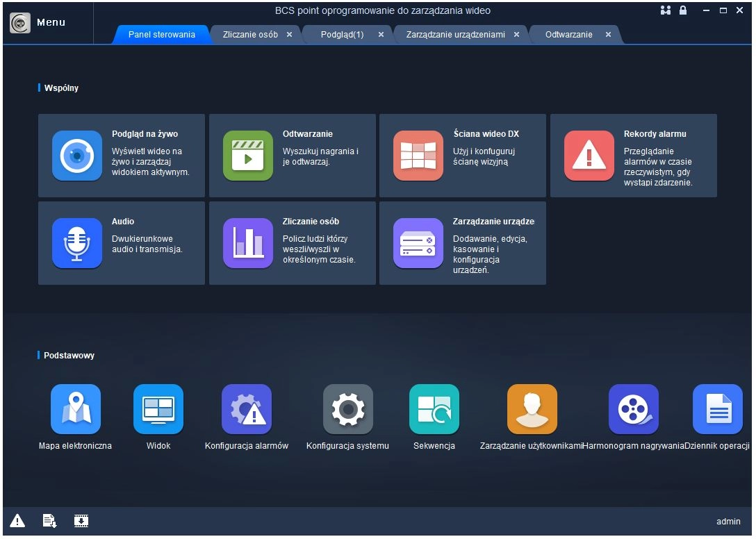Open the main Menu button
This screenshot has height=539, width=756.
(39, 22)
